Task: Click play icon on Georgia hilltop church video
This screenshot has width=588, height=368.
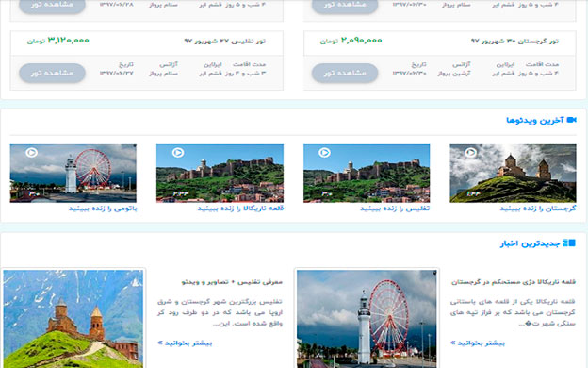Action: (470, 153)
